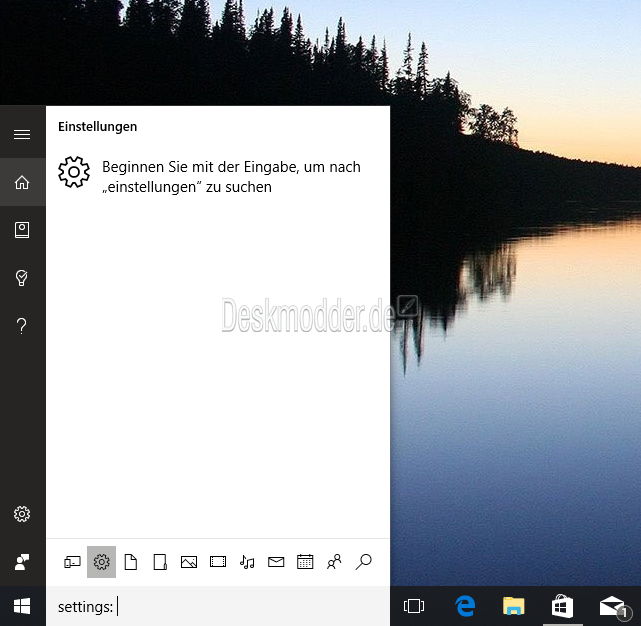Filter search by documents page icon
Image resolution: width=641 pixels, height=626 pixels.
pos(131,562)
